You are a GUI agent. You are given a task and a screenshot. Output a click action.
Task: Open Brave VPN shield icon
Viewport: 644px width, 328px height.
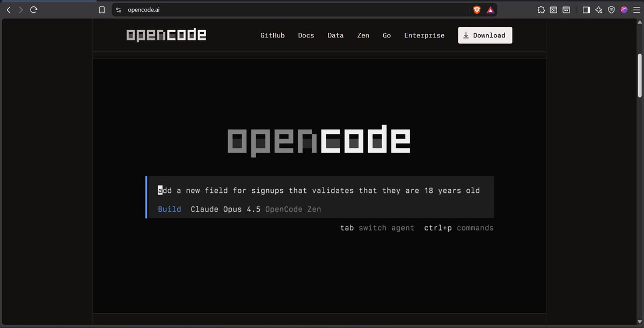[x=611, y=10]
